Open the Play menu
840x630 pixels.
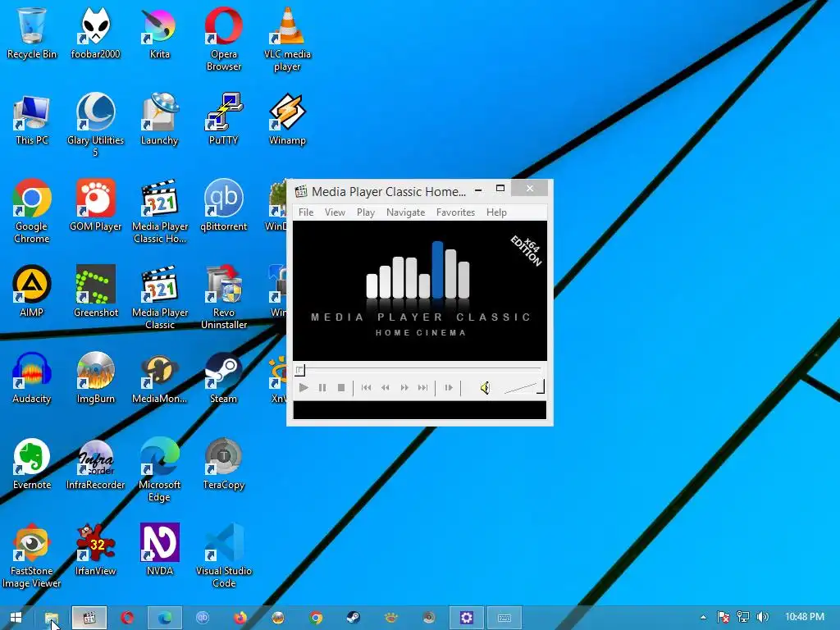(366, 212)
